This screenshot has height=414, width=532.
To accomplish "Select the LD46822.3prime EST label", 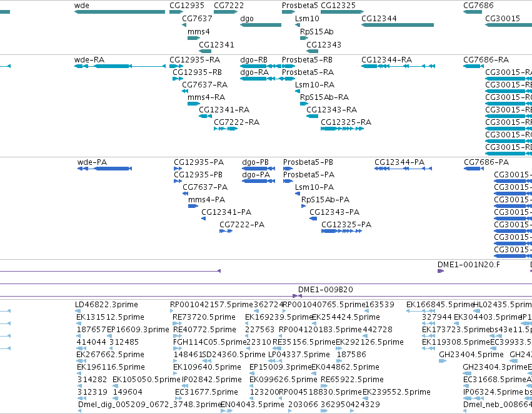I will point(106,305).
